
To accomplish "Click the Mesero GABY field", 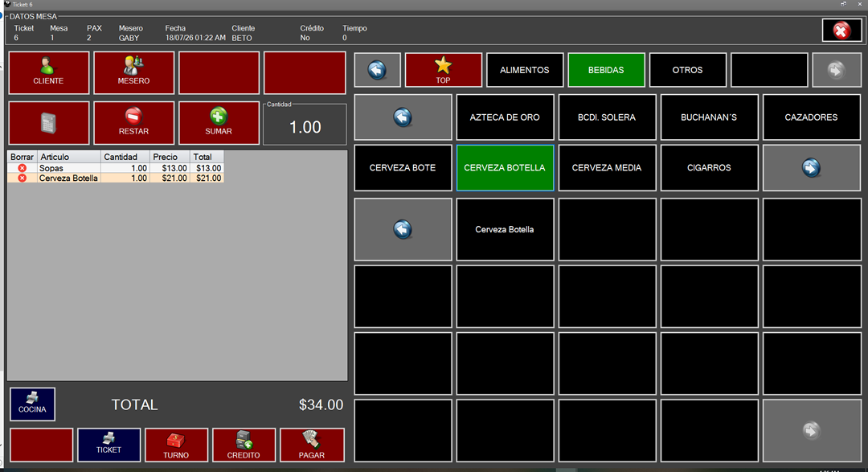I will (129, 38).
